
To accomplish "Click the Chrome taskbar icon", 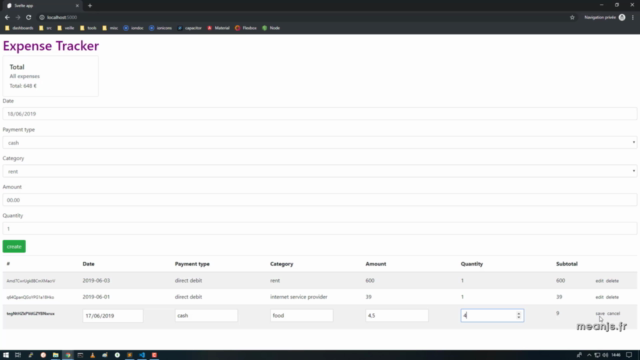I will (x=68, y=355).
